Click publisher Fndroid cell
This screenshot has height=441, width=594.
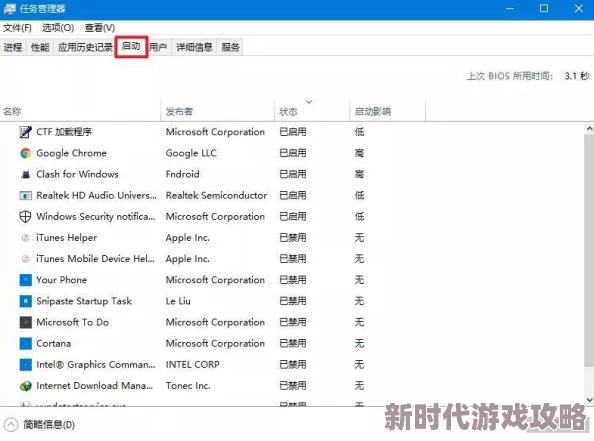point(182,174)
